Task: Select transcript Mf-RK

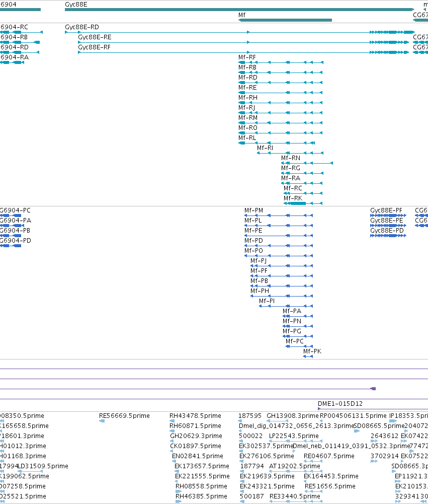Action: (293, 198)
